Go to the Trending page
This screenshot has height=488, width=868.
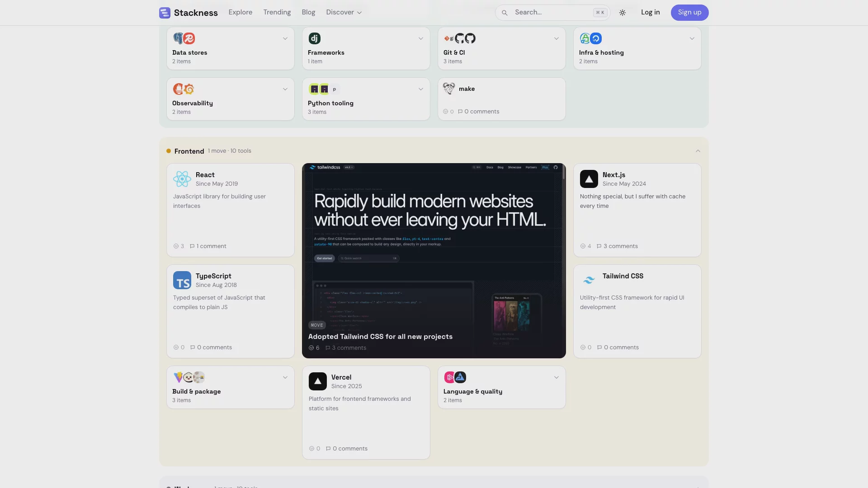(277, 13)
